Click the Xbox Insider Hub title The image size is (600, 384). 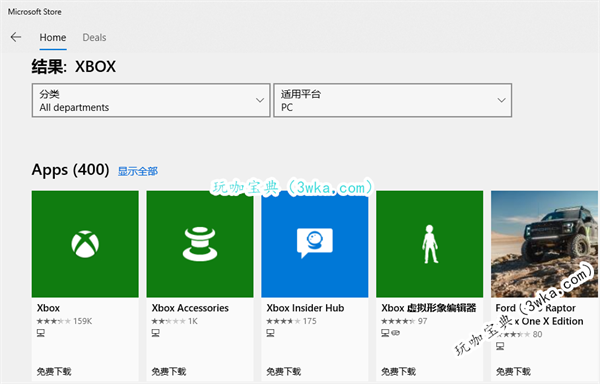305,308
